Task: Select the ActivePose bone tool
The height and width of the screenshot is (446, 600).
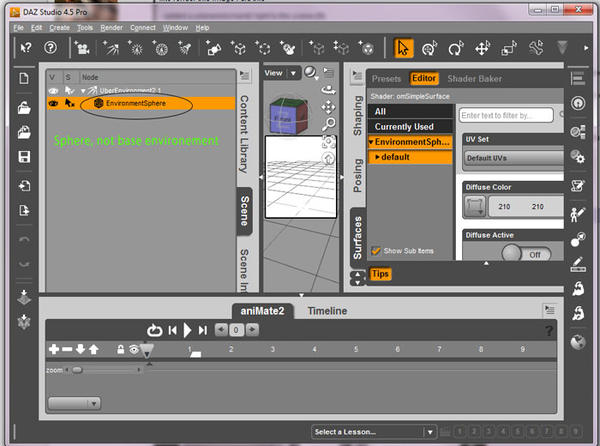Action: pos(536,48)
